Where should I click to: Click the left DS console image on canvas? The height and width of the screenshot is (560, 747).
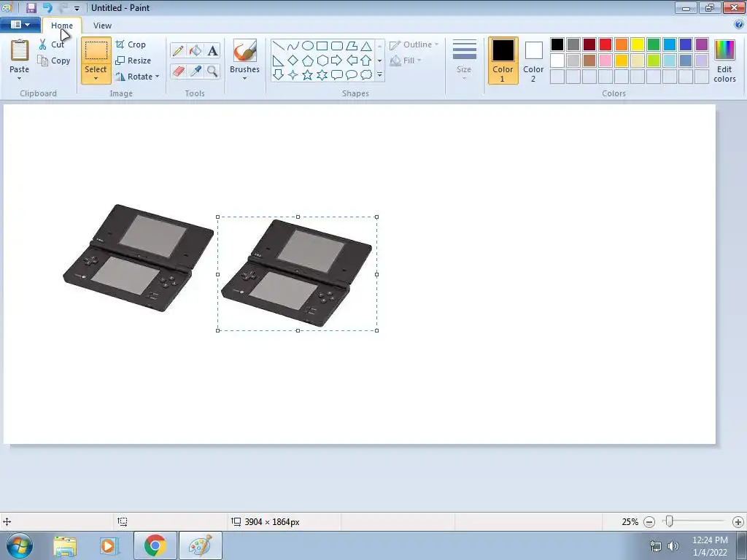click(138, 258)
